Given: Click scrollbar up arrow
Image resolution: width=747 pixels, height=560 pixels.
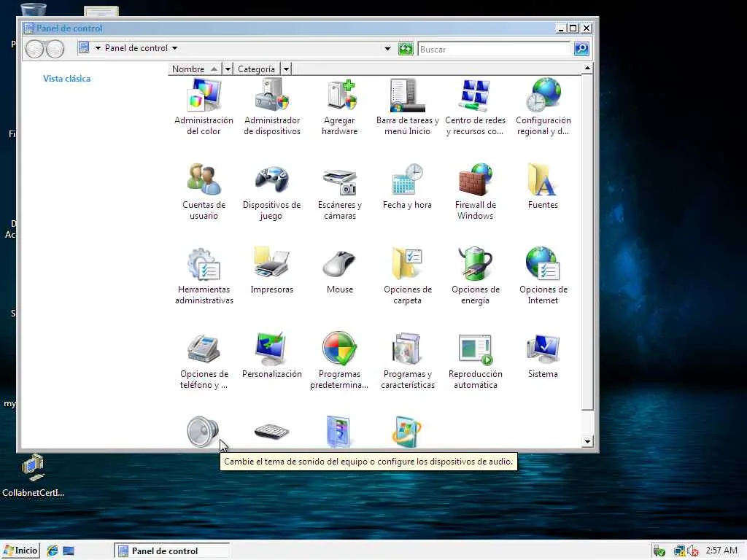Looking at the screenshot, I should click(587, 68).
